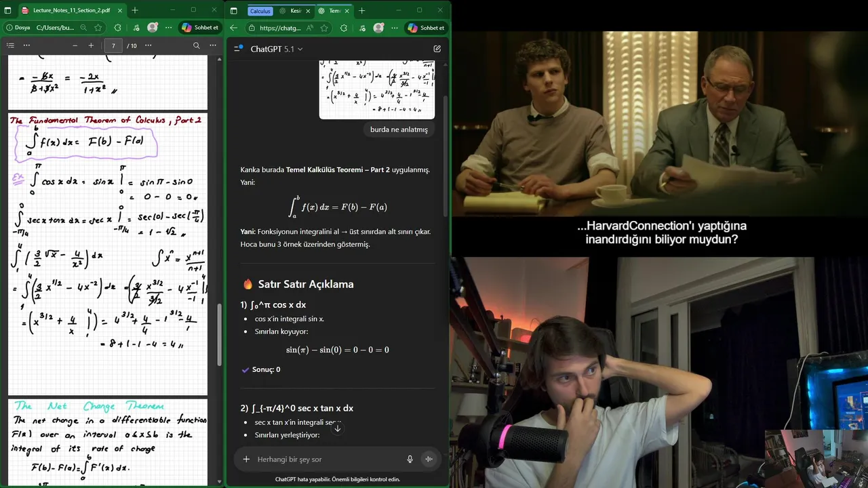Open the uploaded handwritten notes image
Screen dimensions: 868x488
377,89
